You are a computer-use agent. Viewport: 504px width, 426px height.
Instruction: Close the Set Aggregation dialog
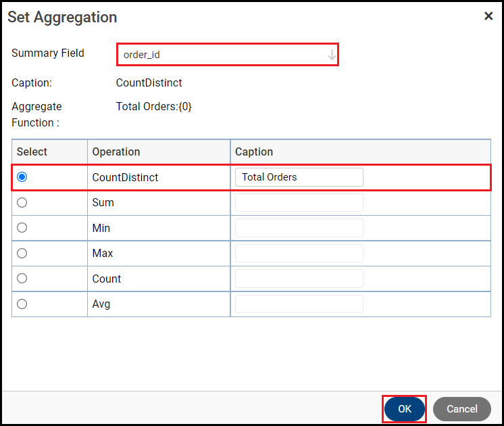[x=488, y=16]
